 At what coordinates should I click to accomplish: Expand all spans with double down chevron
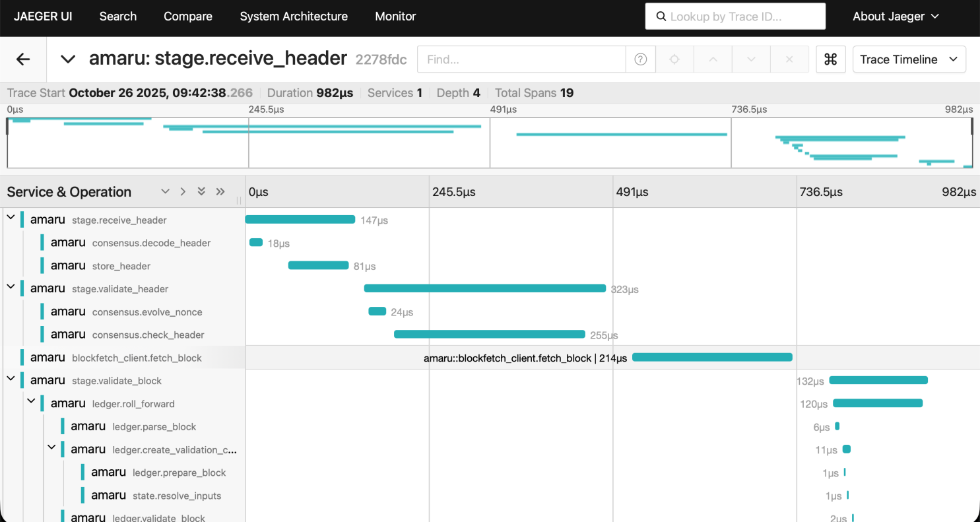pyautogui.click(x=202, y=192)
